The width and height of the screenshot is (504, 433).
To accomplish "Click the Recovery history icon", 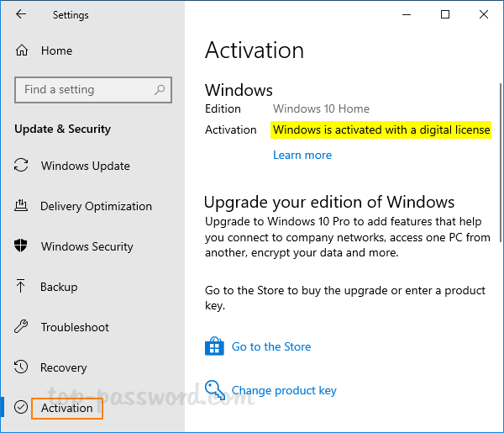I will 22,367.
